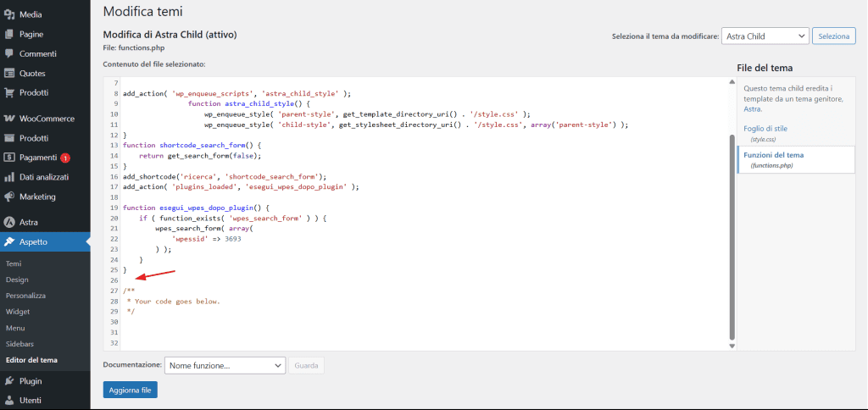The image size is (868, 410).
Task: Click the shopping cart icon for Prodotti
Action: 8,92
